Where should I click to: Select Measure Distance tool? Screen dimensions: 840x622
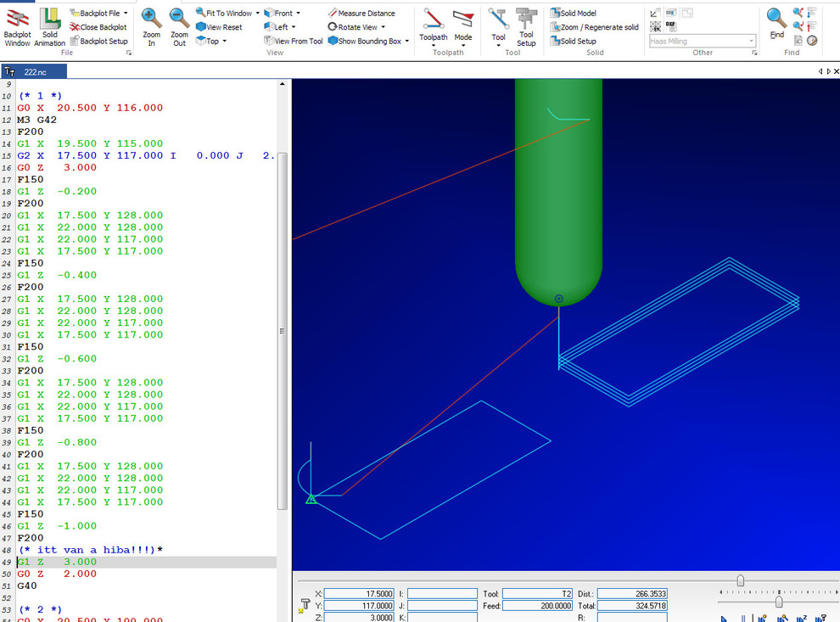(361, 14)
